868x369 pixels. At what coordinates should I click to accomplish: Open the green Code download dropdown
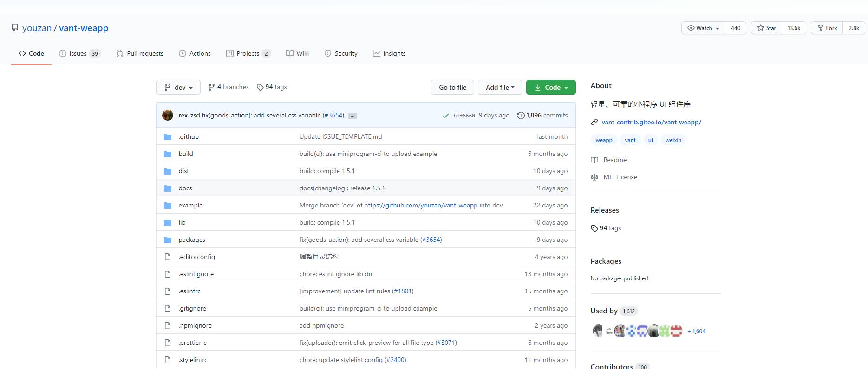pos(551,87)
